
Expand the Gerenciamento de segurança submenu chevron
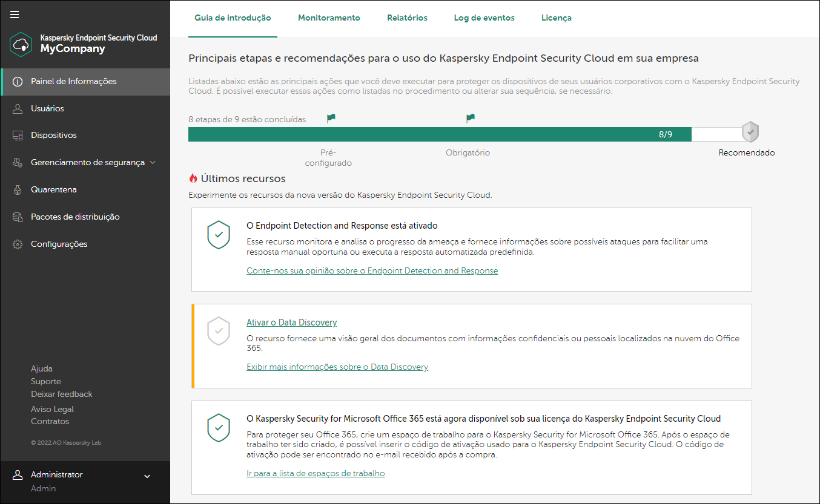pyautogui.click(x=153, y=163)
